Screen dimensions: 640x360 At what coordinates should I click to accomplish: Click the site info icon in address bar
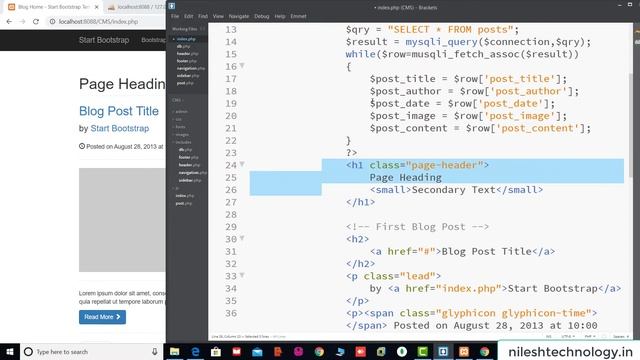coord(52,22)
